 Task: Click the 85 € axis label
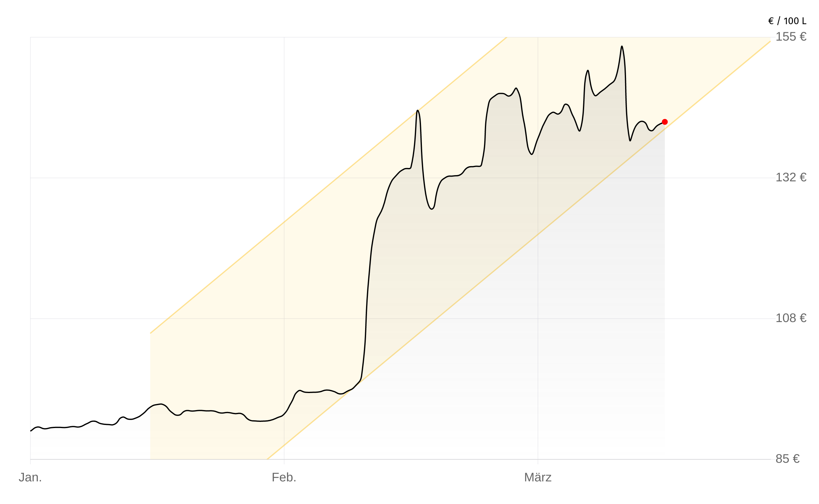tap(787, 459)
